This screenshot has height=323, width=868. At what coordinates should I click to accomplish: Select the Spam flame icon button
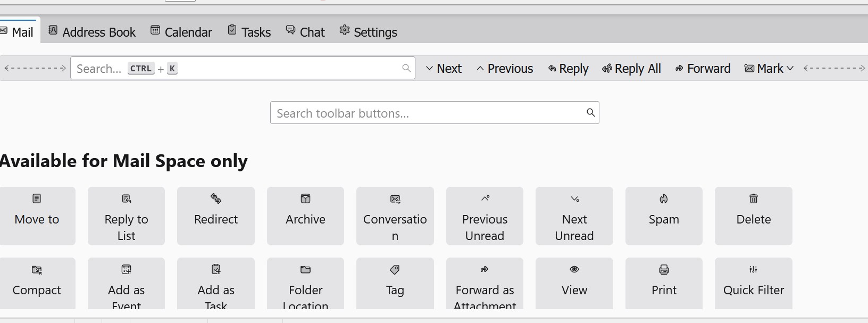664,199
